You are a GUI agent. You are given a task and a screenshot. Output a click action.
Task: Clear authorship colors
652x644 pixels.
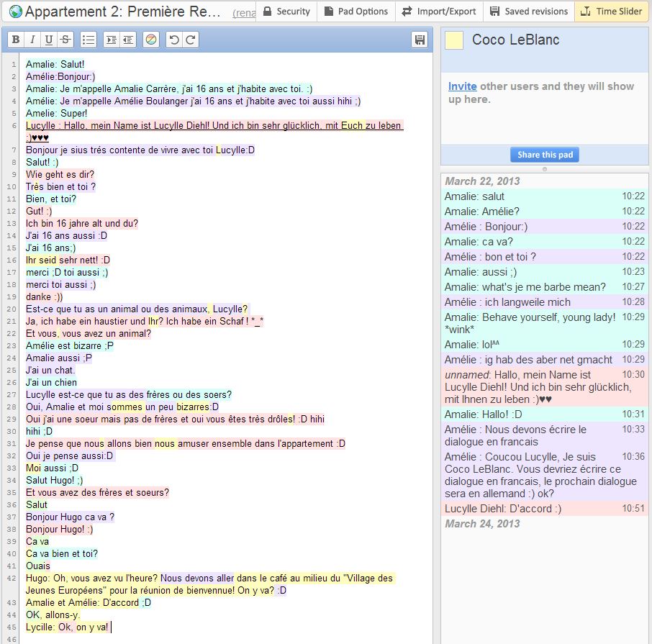(150, 40)
